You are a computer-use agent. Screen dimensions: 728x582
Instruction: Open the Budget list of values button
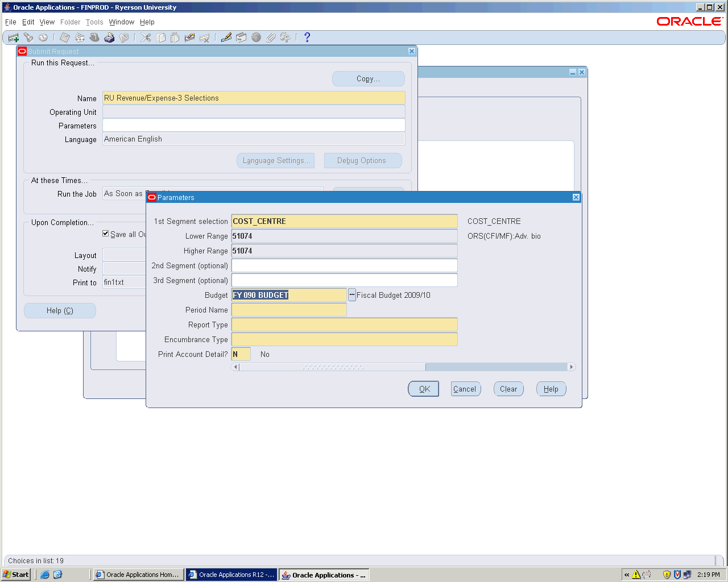click(352, 295)
